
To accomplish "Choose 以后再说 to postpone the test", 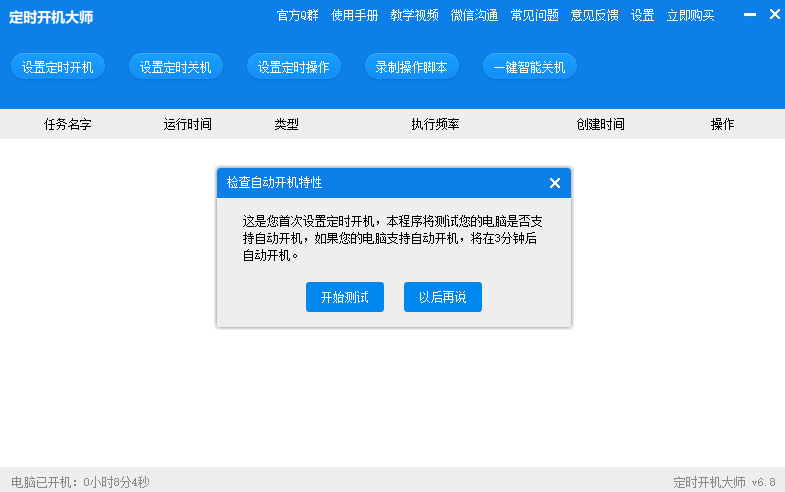I will (443, 297).
